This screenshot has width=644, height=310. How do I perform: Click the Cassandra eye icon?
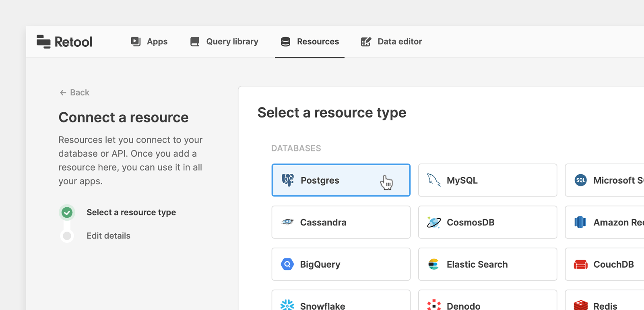(x=287, y=222)
